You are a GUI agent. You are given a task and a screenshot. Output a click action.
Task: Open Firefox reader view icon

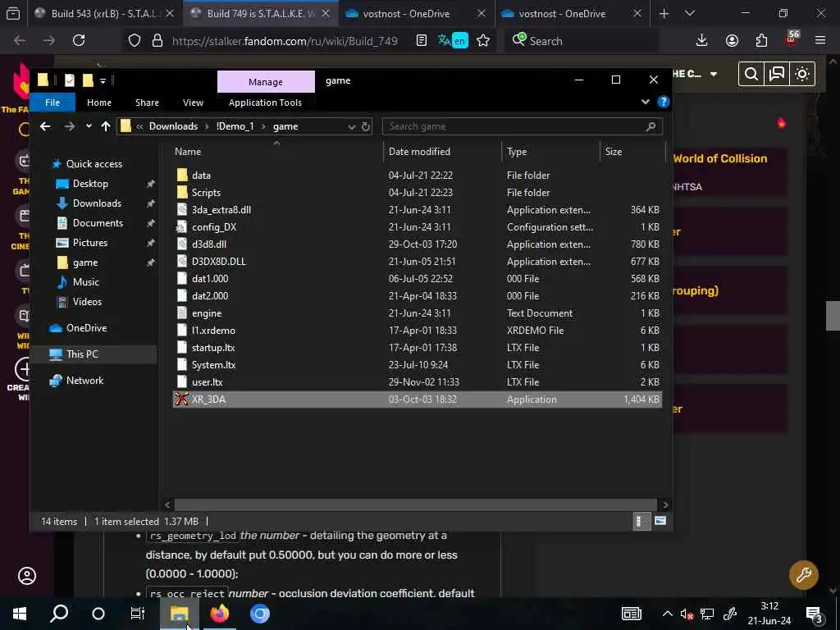(x=422, y=40)
